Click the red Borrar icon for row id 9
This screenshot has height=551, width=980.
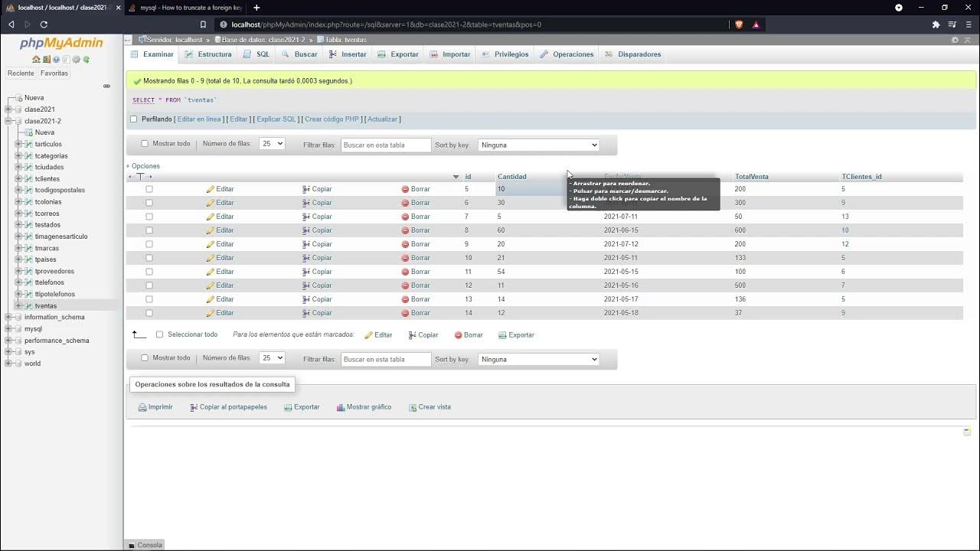click(406, 244)
